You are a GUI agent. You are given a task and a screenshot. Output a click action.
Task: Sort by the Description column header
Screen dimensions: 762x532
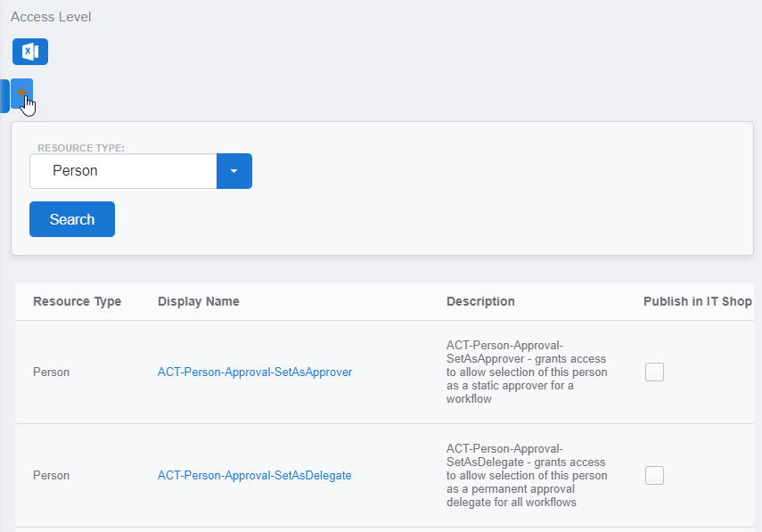tap(480, 301)
